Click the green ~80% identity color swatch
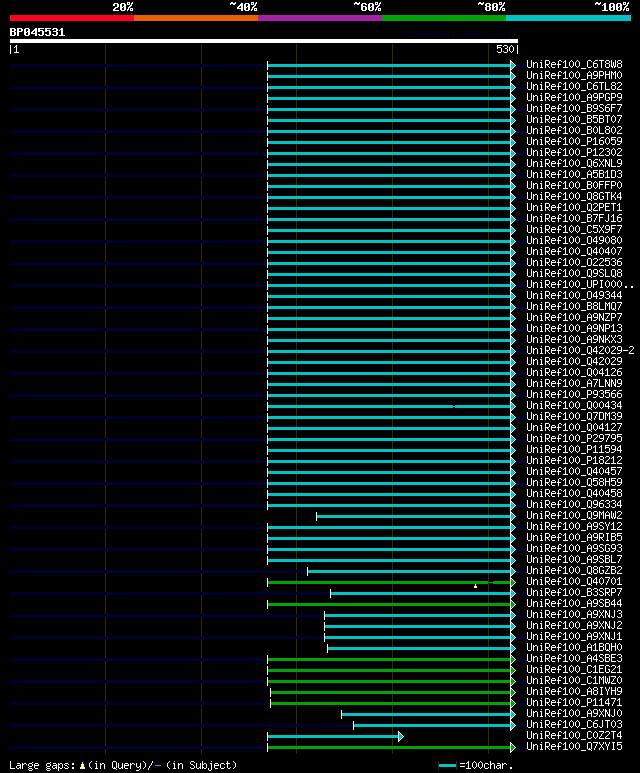 tap(444, 18)
